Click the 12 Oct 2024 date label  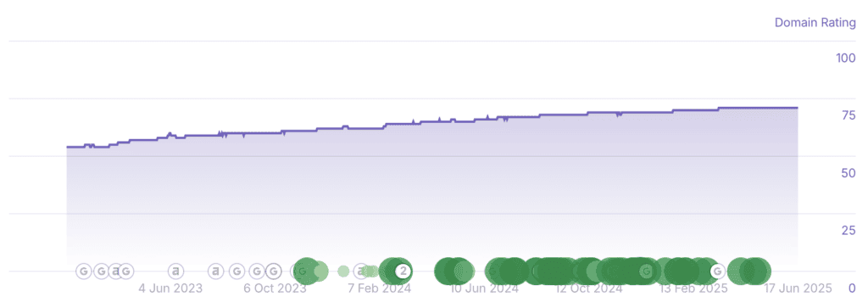[x=589, y=288]
